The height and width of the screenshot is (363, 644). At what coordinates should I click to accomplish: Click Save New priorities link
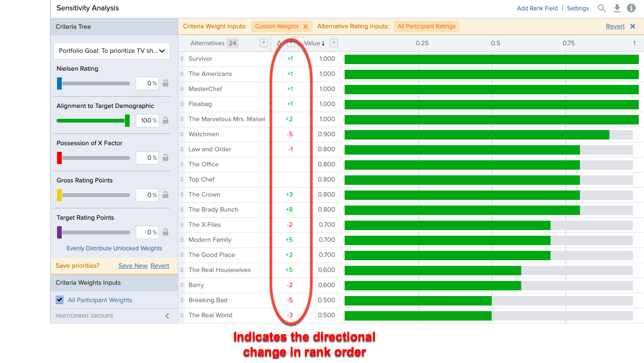coord(133,266)
